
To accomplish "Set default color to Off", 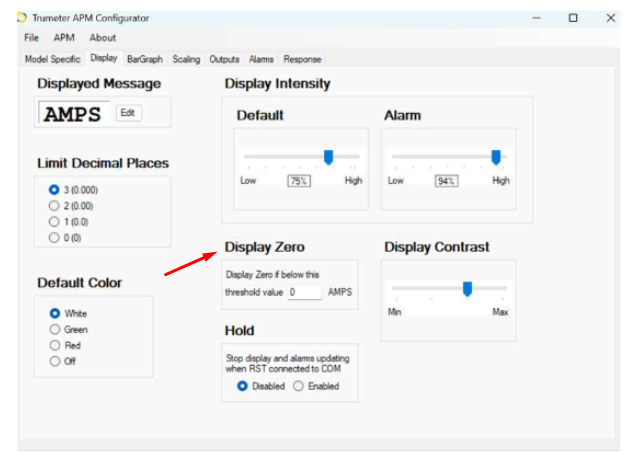I will [63, 361].
